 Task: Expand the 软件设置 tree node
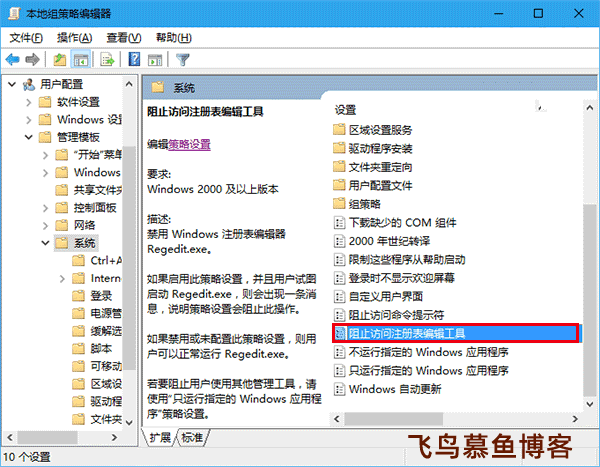(28, 102)
